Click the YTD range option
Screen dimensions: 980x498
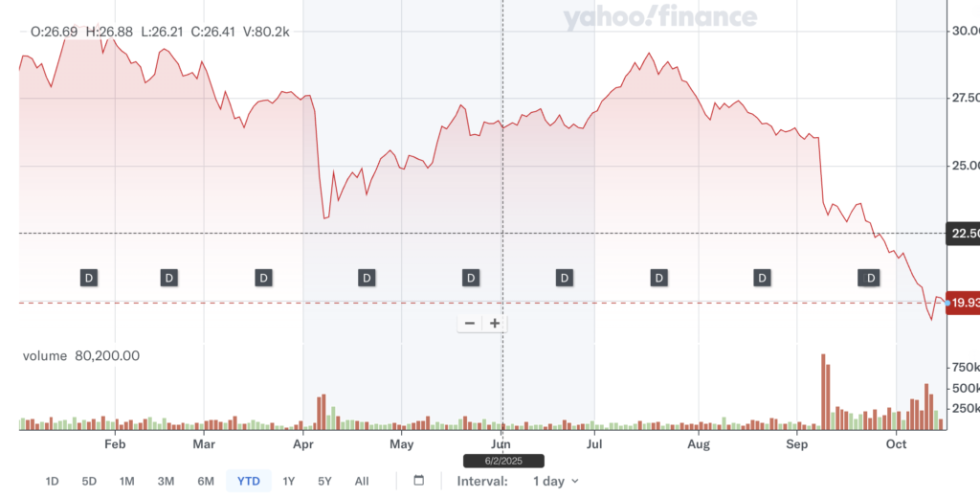tap(248, 481)
